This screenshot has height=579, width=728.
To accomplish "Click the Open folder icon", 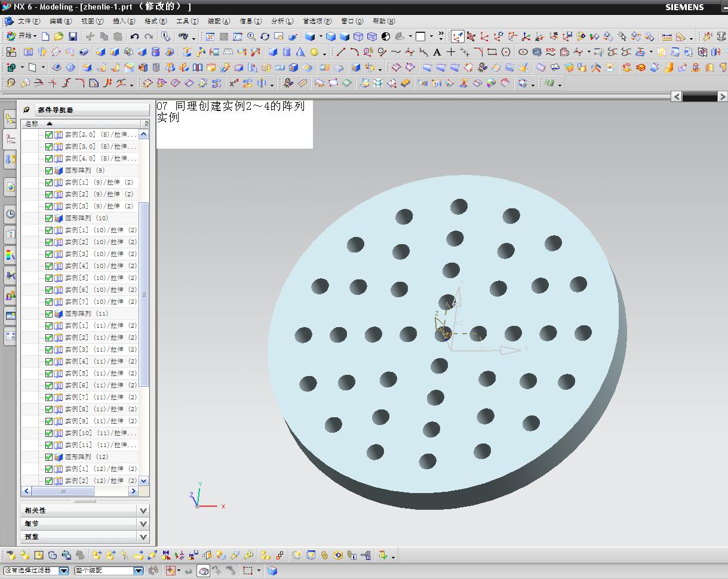I will pos(59,36).
